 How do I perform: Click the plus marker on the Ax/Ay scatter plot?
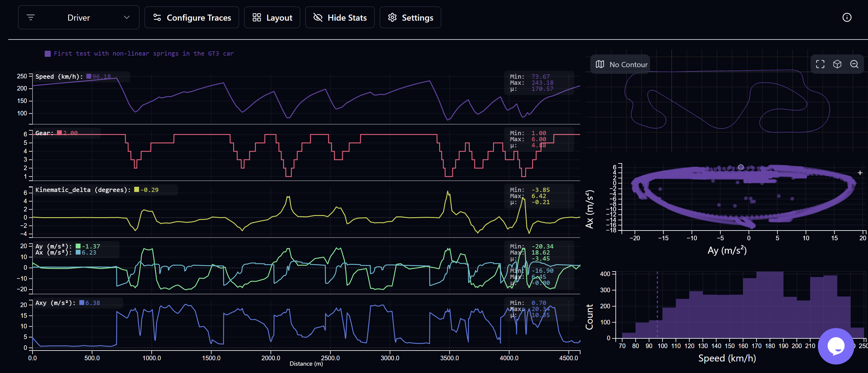click(x=860, y=173)
